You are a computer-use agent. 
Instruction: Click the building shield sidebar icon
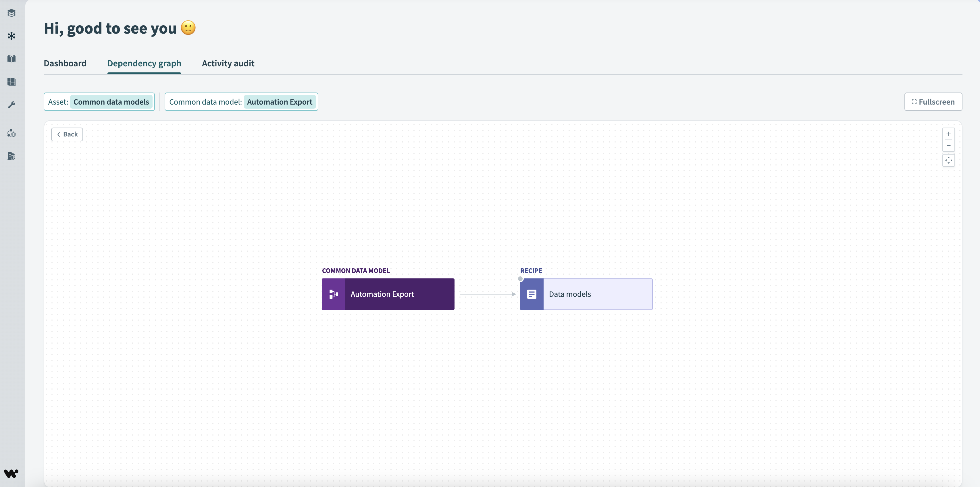click(x=11, y=156)
